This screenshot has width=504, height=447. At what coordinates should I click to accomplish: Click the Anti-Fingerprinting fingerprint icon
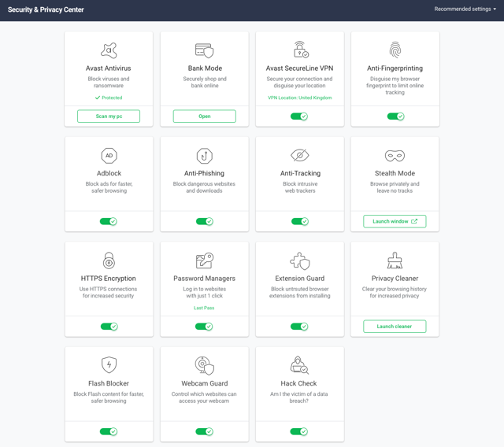pyautogui.click(x=395, y=50)
